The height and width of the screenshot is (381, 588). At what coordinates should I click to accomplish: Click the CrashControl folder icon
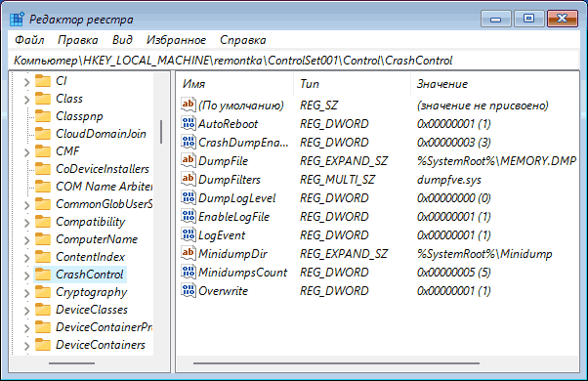[43, 275]
